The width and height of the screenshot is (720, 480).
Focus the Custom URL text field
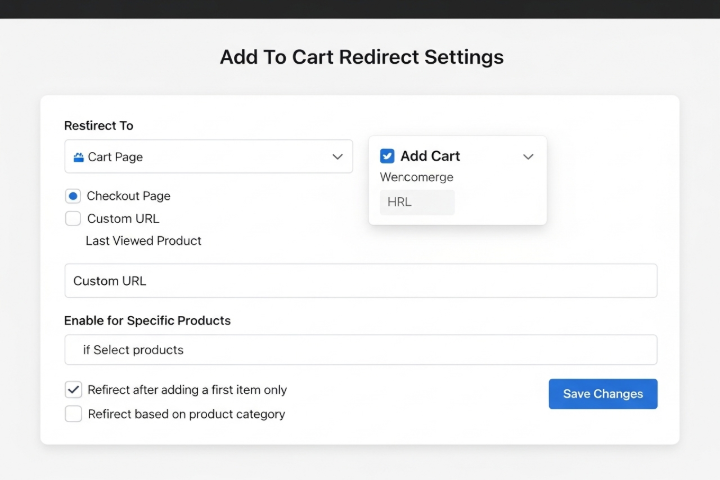[361, 281]
